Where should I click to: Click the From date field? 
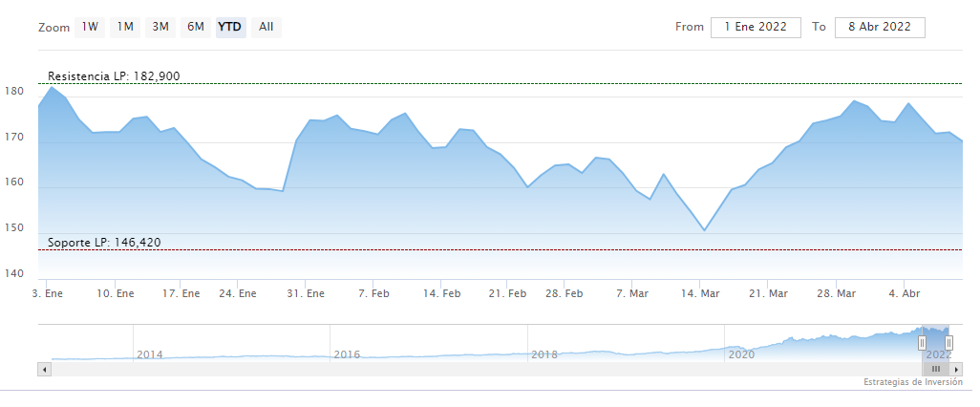pos(755,27)
